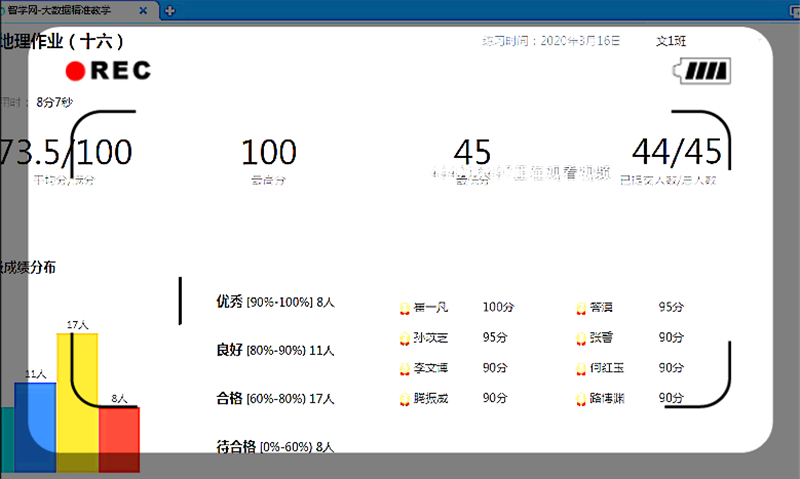Open the 合格 [60%-80%] category

pos(275,399)
